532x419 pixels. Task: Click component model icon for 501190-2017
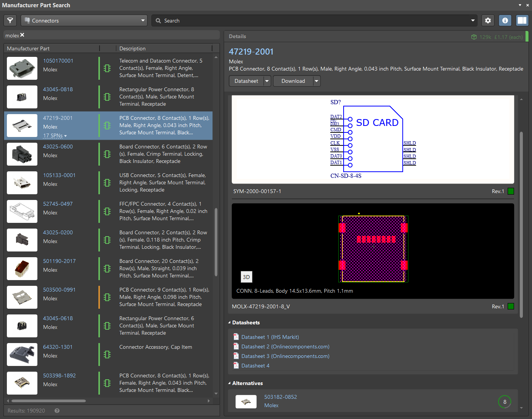pos(107,269)
